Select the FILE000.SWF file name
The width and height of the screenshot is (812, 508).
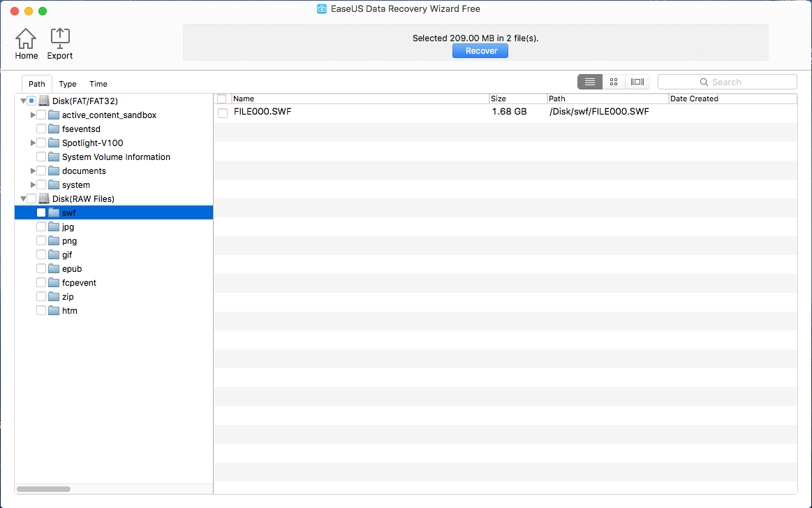tap(263, 111)
